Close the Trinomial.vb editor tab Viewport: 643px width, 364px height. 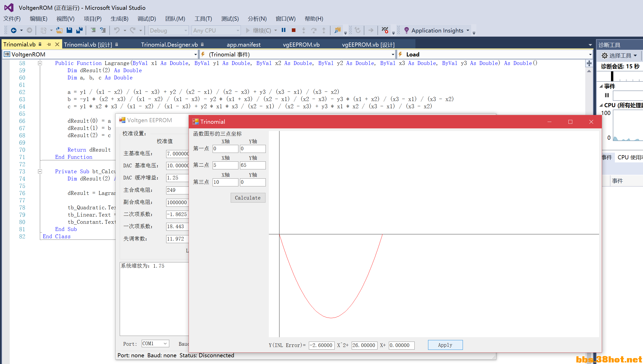pos(57,44)
